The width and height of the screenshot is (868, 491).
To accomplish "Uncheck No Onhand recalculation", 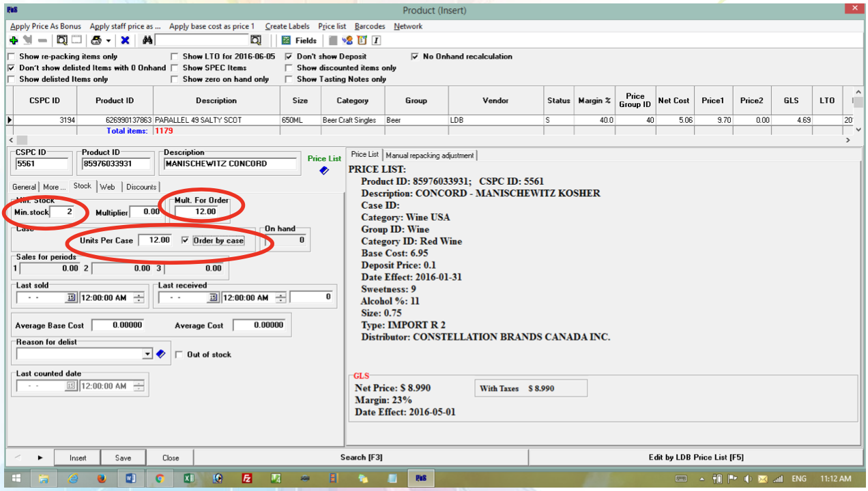I will coord(416,57).
